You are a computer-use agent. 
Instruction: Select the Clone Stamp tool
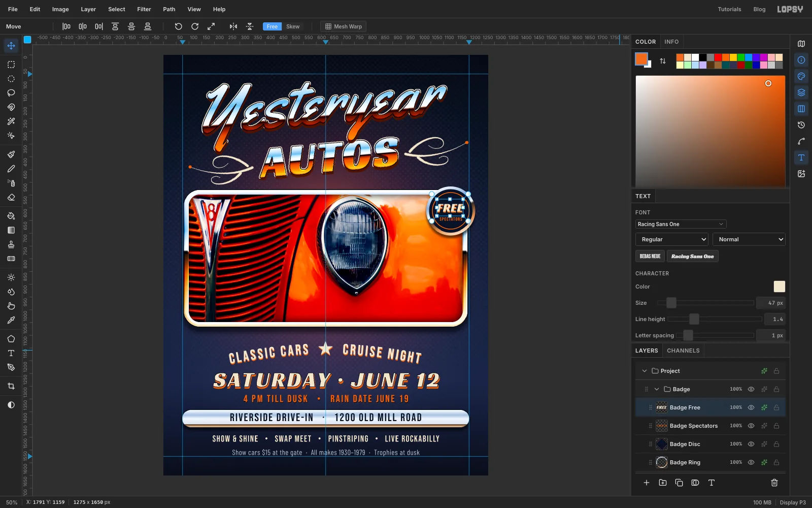coord(11,244)
